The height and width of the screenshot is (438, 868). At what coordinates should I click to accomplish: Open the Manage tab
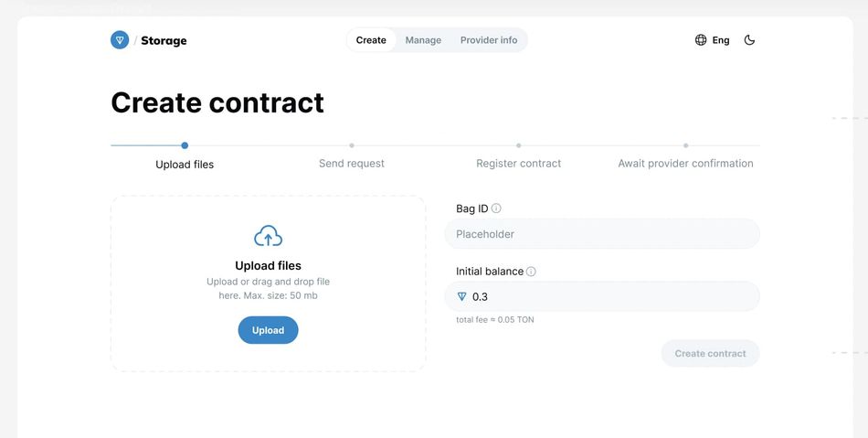(x=423, y=40)
